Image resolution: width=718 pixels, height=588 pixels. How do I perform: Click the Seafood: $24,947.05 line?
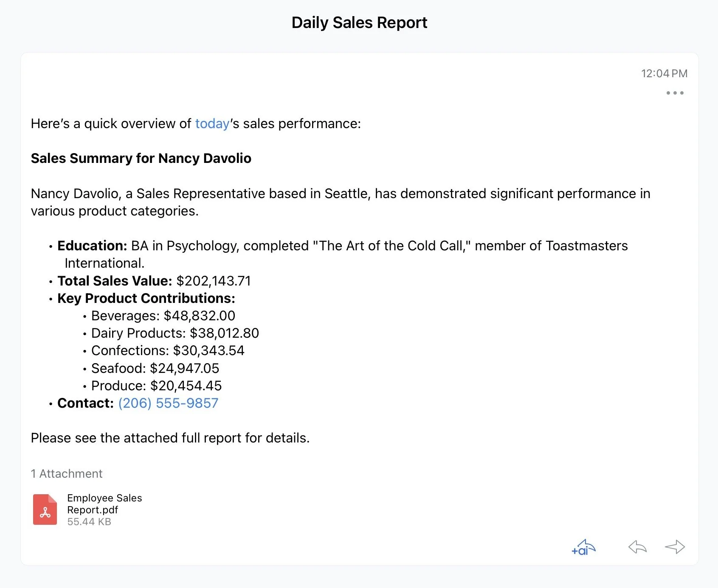coord(155,368)
